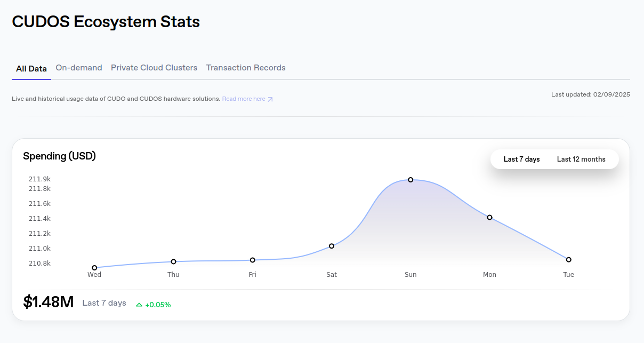Viewport: 644px width, 343px height.
Task: Click the $1.48M total spending figure
Action: pyautogui.click(x=48, y=302)
